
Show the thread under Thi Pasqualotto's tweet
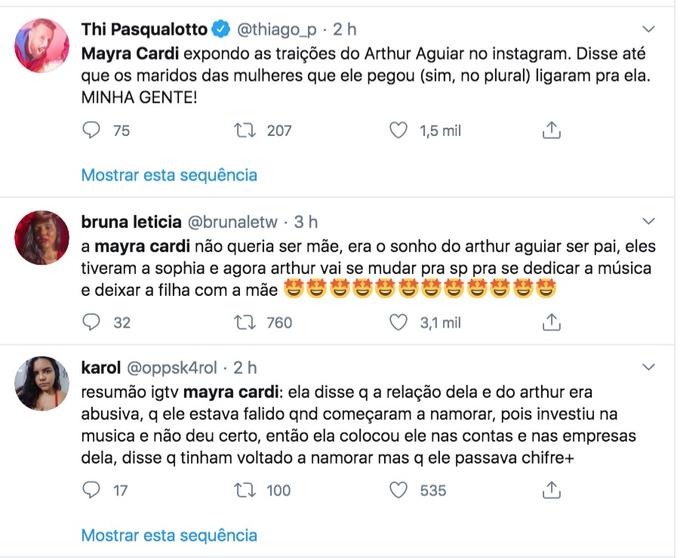169,175
